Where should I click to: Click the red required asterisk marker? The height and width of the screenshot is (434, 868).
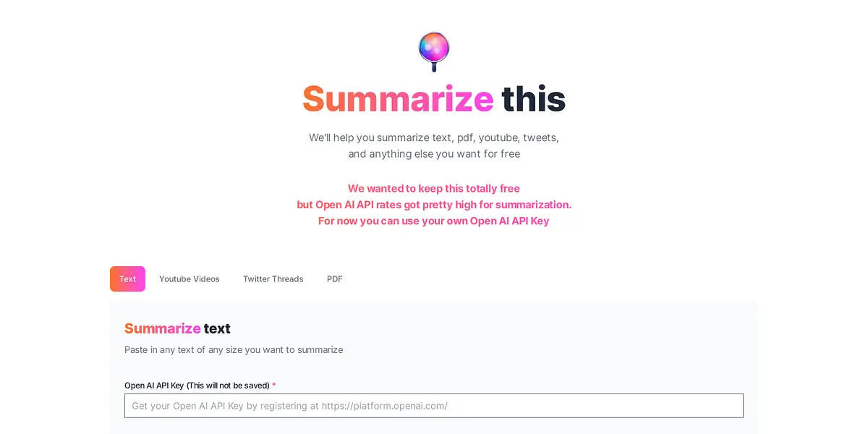(274, 386)
